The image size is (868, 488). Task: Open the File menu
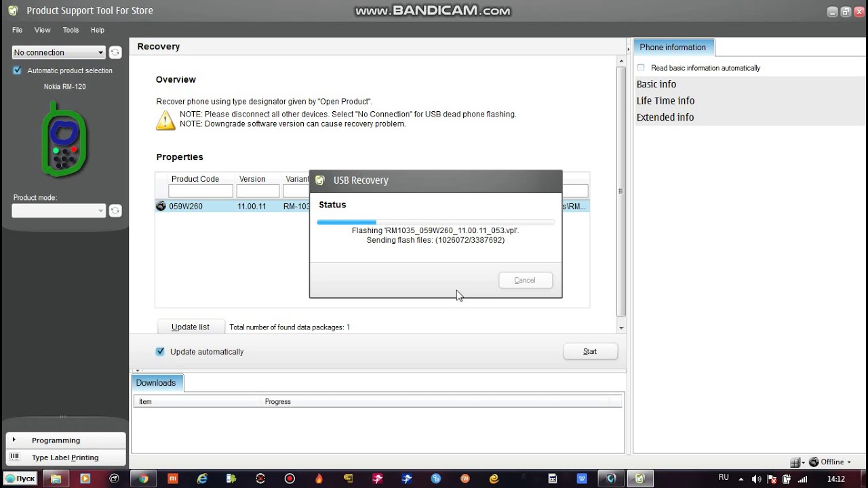18,30
